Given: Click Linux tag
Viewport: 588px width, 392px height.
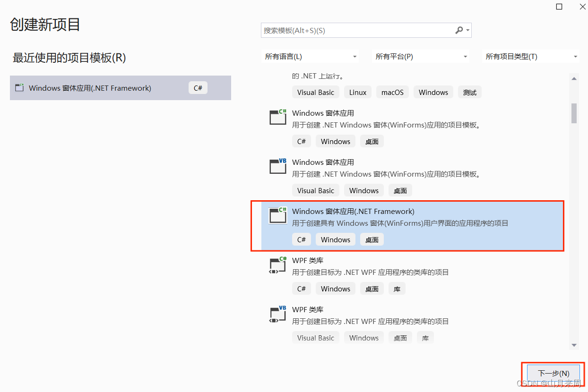Looking at the screenshot, I should click(x=358, y=93).
